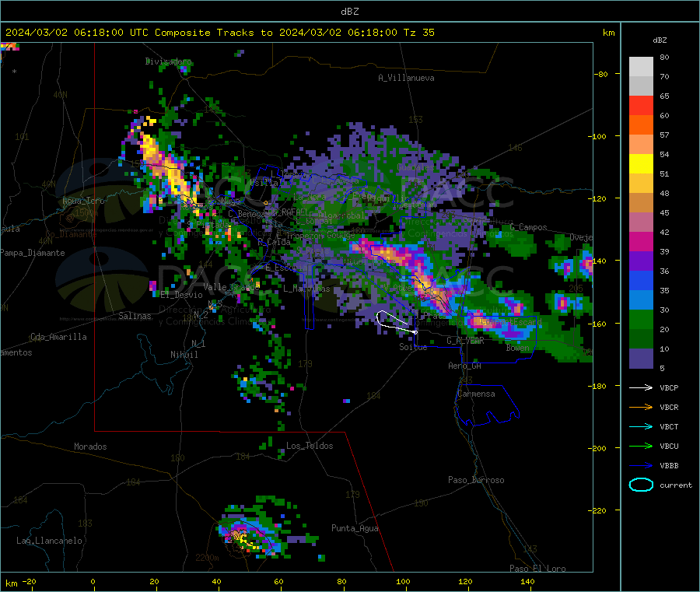Select the magenta 39 dBZ color swatch
Viewport: 700px width, 592px height.
(x=641, y=241)
